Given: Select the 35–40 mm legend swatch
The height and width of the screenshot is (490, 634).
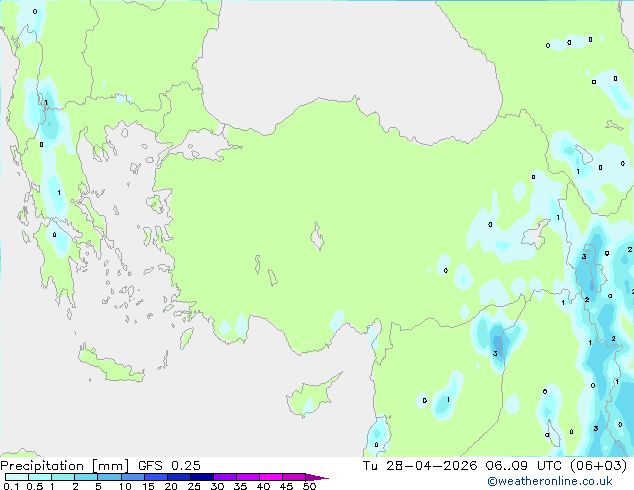Looking at the screenshot, I should pyautogui.click(x=248, y=477).
